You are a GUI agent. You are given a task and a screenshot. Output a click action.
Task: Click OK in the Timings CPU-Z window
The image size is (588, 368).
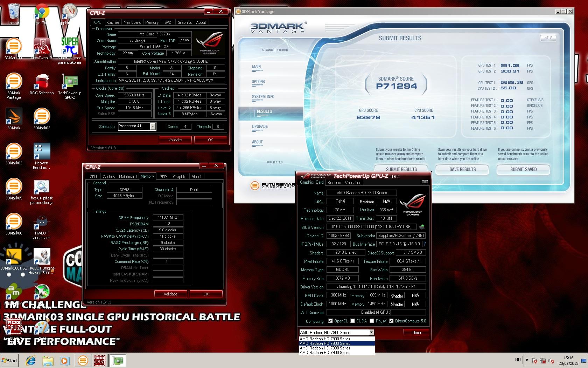click(206, 294)
